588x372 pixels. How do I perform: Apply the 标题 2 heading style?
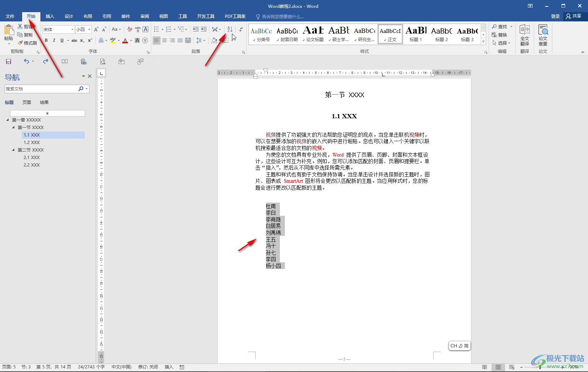[441, 34]
